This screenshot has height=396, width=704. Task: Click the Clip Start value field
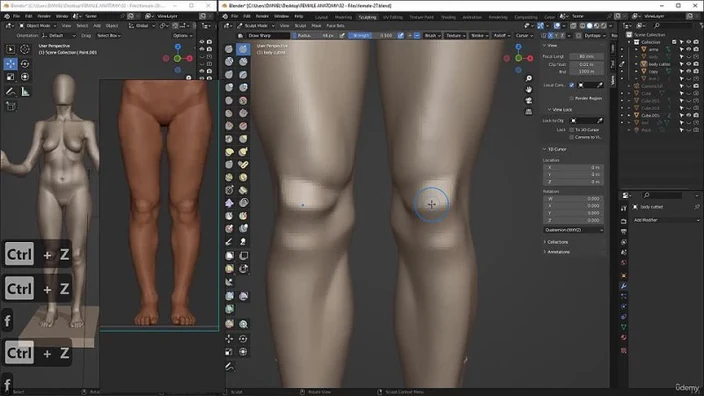pos(586,64)
